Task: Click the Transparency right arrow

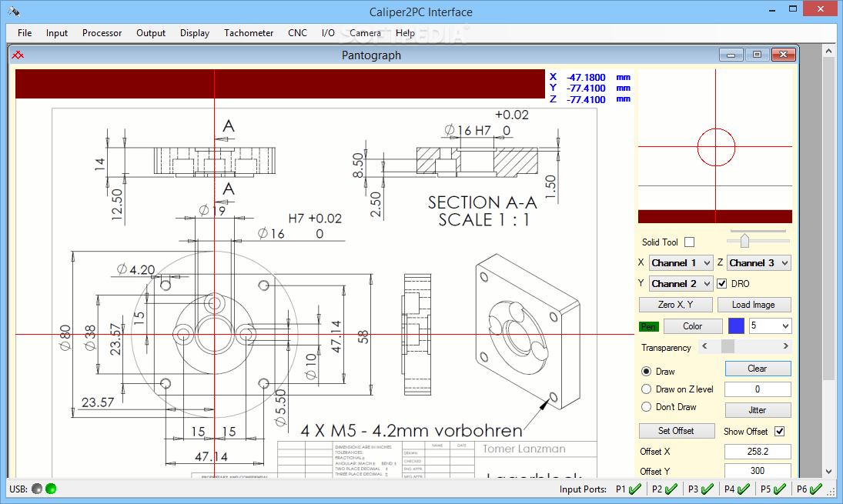Action: 785,346
